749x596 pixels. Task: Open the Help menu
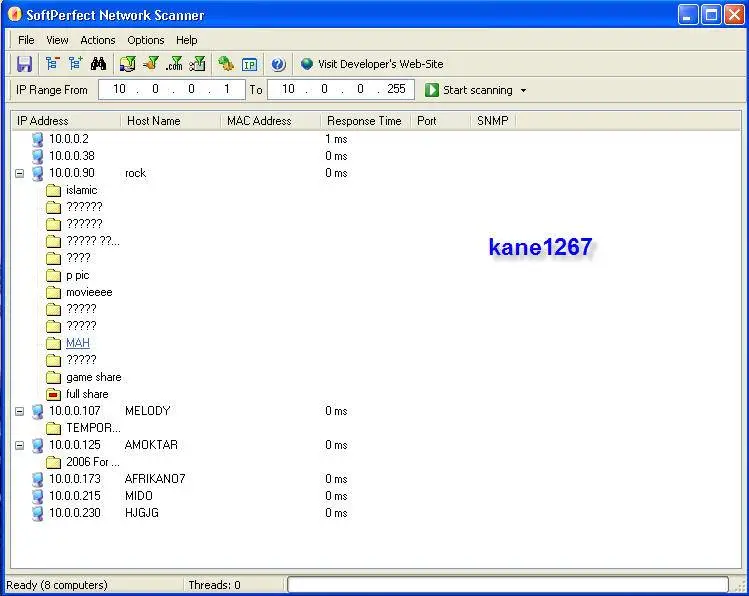tap(187, 40)
